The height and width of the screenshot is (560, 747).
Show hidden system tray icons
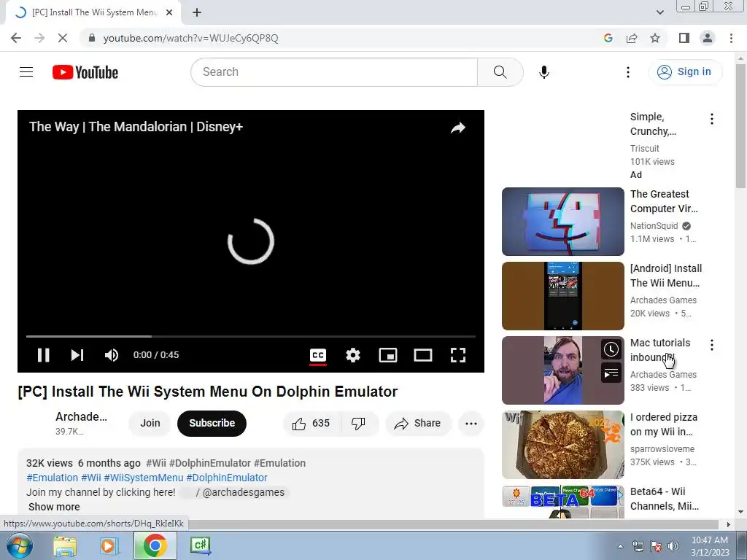point(620,547)
